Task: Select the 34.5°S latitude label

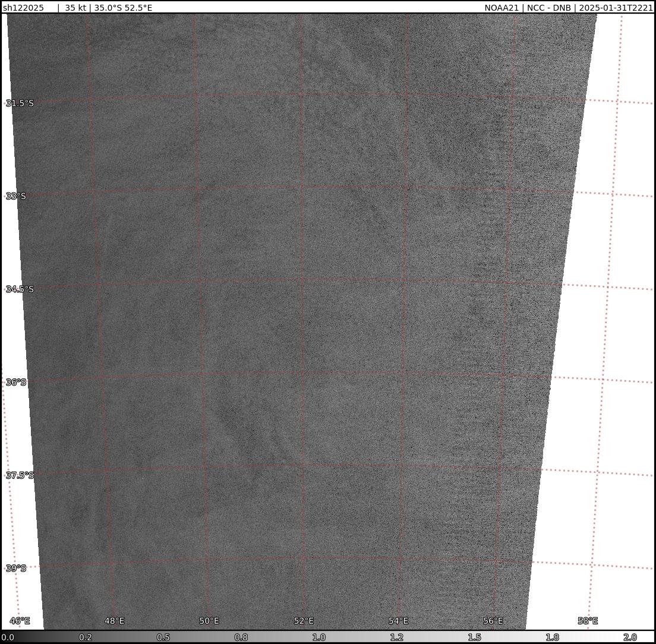Action: (x=20, y=289)
